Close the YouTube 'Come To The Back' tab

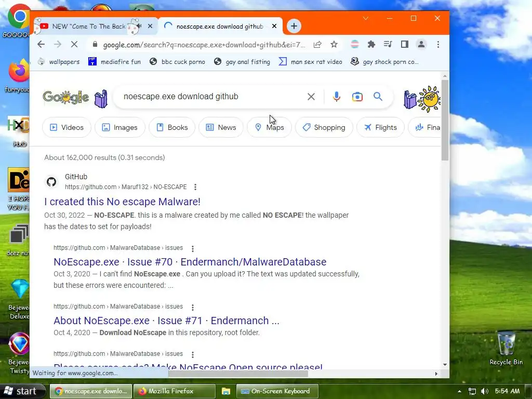click(150, 26)
